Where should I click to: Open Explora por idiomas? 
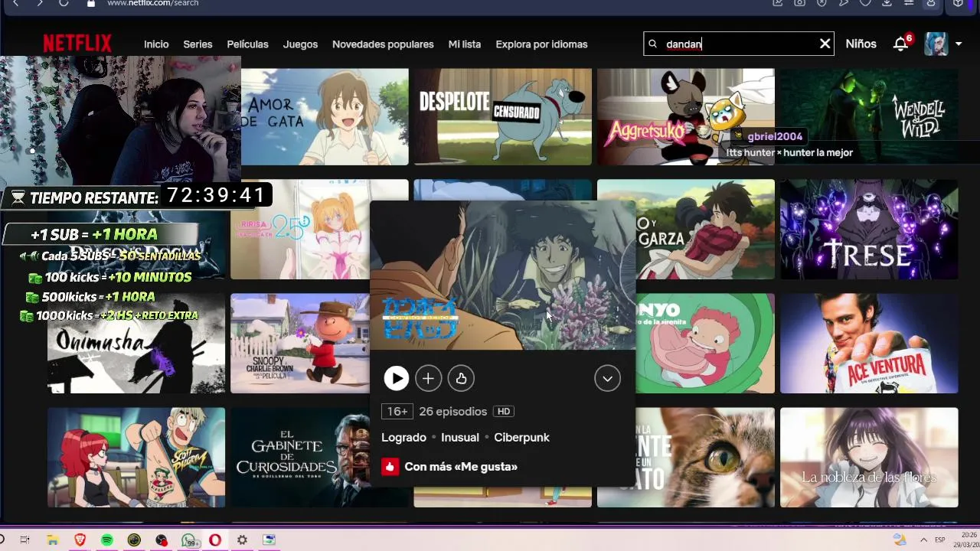[x=541, y=44]
